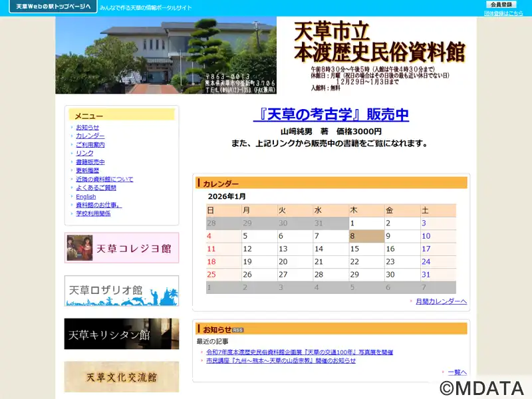This screenshot has width=532, height=399.
Task: Select お知らせ in the sidebar menu
Action: click(x=87, y=128)
